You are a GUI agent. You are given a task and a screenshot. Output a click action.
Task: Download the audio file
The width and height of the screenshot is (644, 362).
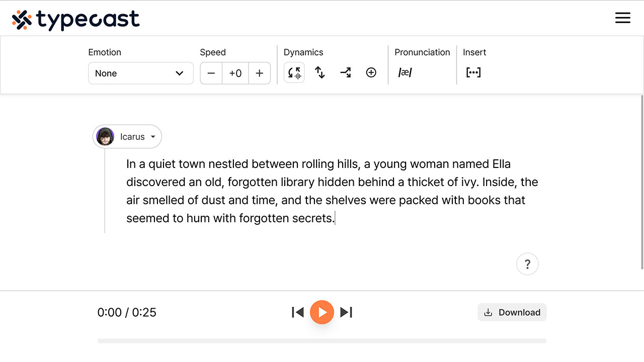(512, 312)
